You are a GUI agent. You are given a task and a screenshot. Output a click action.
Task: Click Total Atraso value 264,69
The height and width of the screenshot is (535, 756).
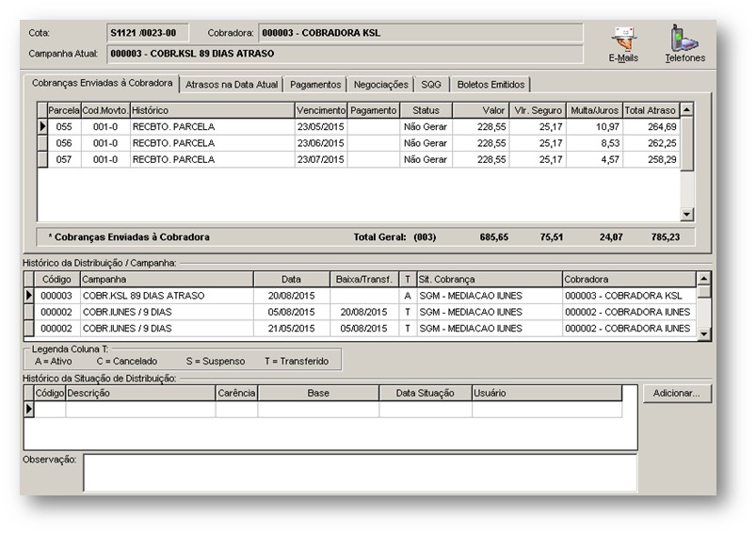click(x=651, y=126)
